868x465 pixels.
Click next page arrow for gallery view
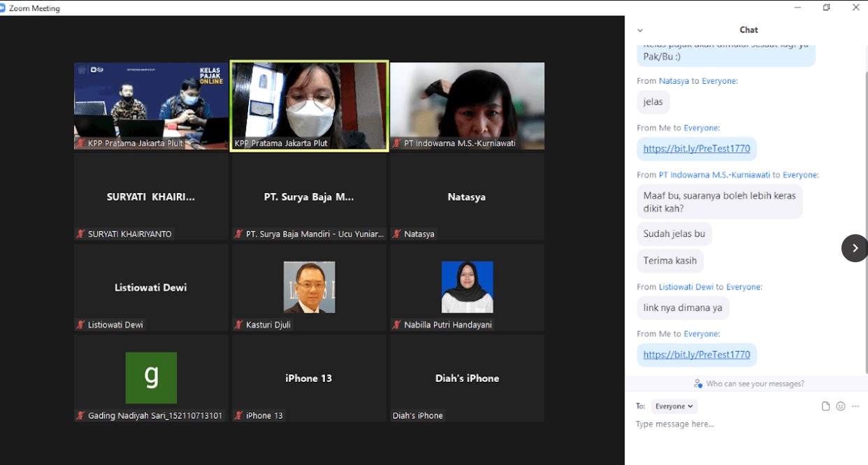(x=854, y=248)
